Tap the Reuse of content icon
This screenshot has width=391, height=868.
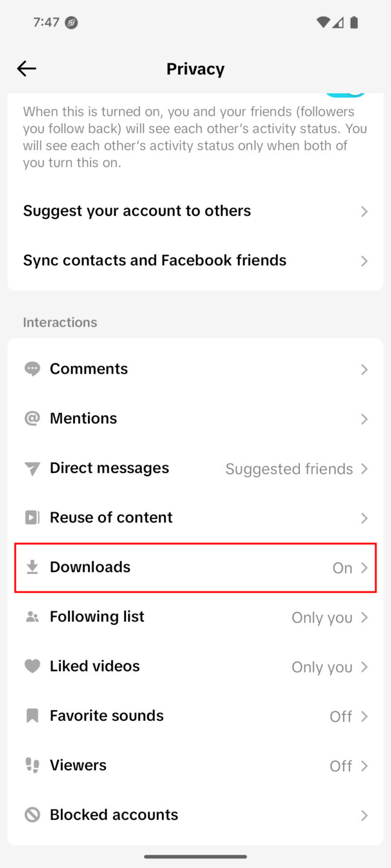(x=32, y=518)
